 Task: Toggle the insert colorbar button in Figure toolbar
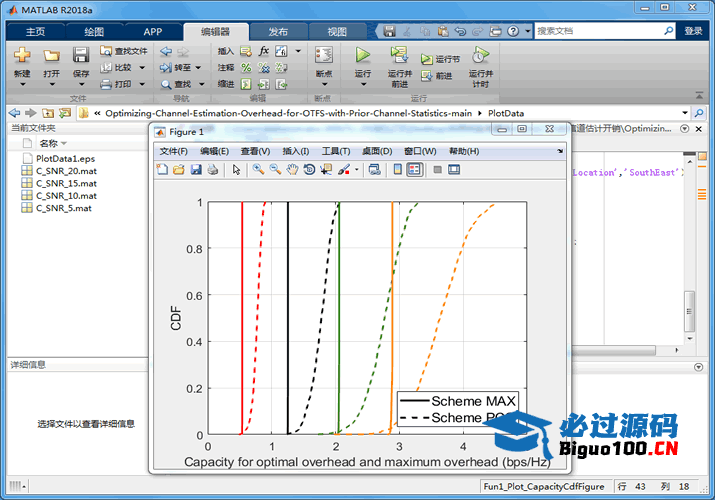[x=397, y=170]
